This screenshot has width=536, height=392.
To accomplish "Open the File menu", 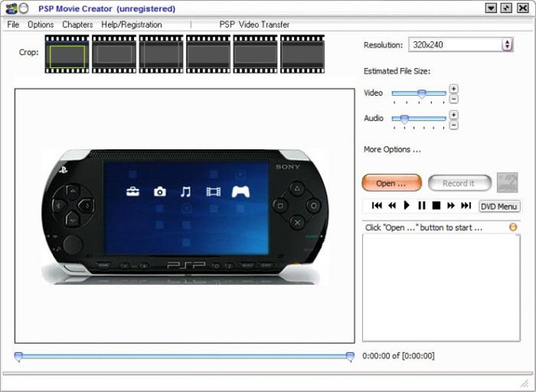I will (13, 25).
